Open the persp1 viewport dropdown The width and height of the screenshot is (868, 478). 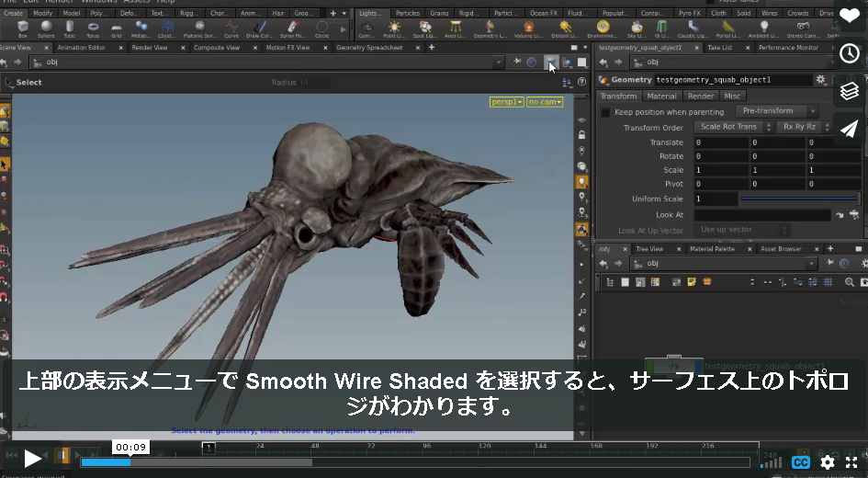(506, 102)
